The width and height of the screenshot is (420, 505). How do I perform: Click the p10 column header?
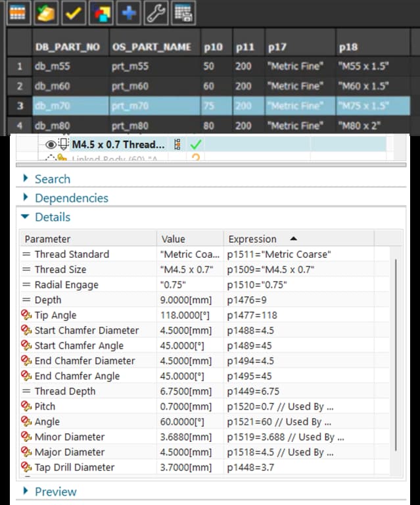pos(217,43)
